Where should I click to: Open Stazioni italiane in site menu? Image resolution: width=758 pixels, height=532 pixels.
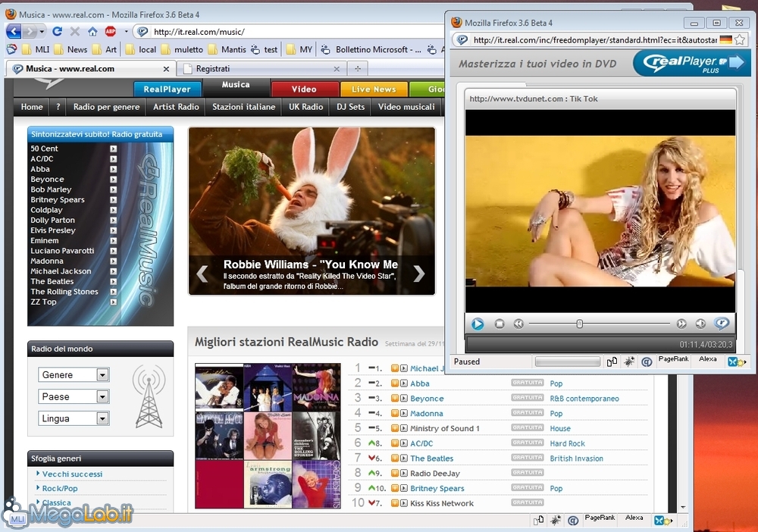[x=243, y=107]
